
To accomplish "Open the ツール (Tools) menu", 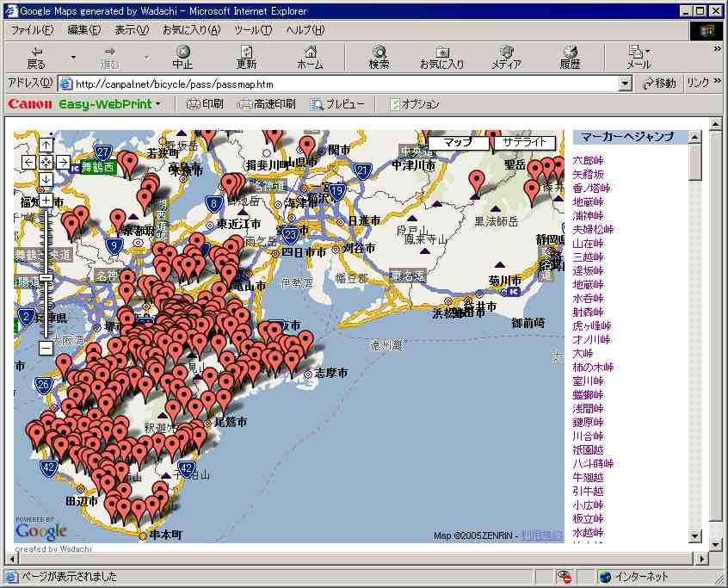I will tap(252, 29).
